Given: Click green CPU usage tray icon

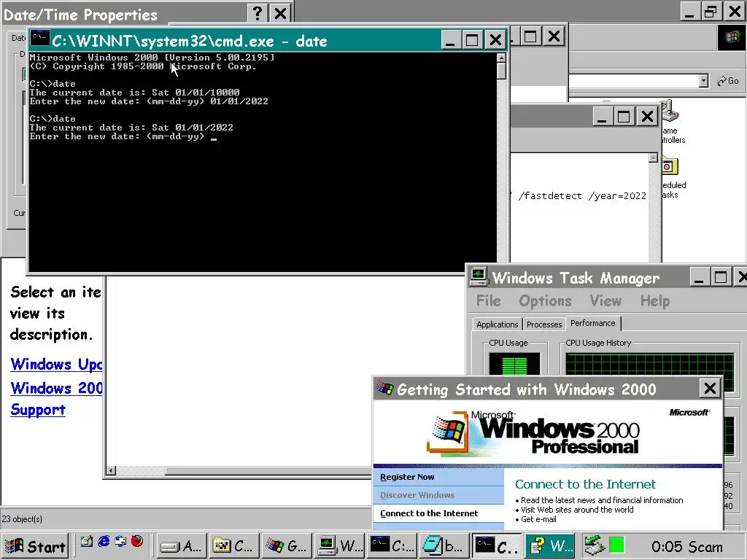Looking at the screenshot, I should click(x=617, y=545).
